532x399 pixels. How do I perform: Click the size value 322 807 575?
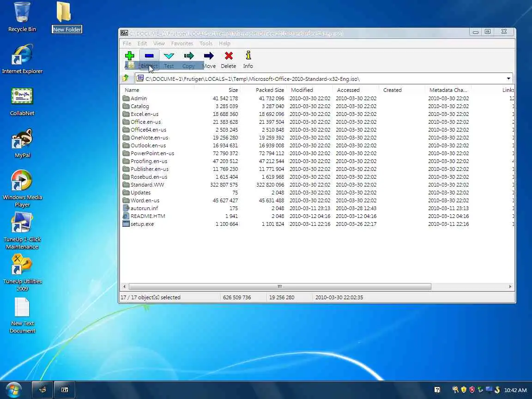224,185
